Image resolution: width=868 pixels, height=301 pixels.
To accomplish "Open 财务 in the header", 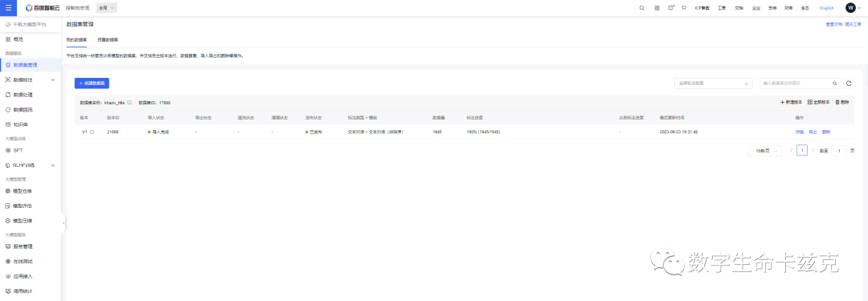I will click(x=789, y=8).
